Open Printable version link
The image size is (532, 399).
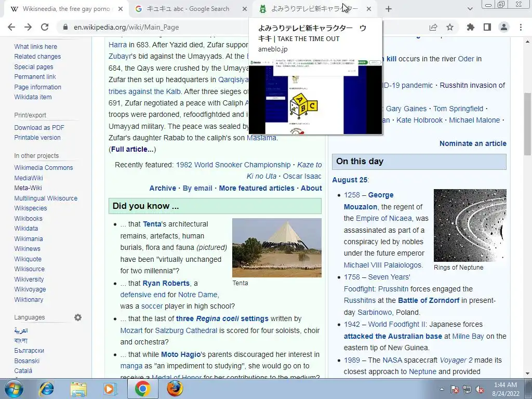pyautogui.click(x=37, y=137)
